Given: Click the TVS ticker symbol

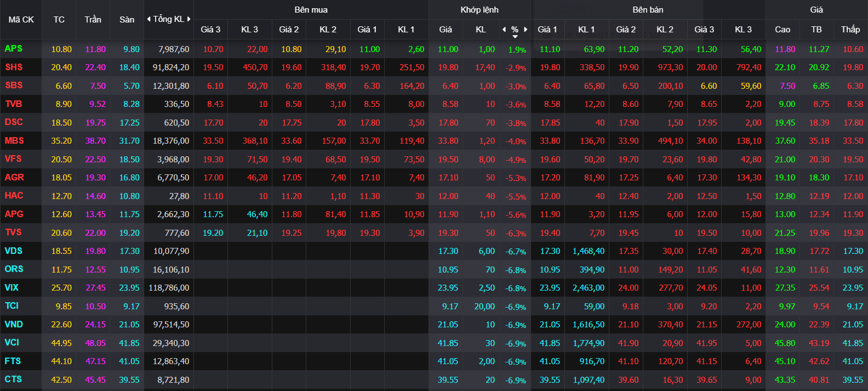Looking at the screenshot, I should click(x=13, y=233).
